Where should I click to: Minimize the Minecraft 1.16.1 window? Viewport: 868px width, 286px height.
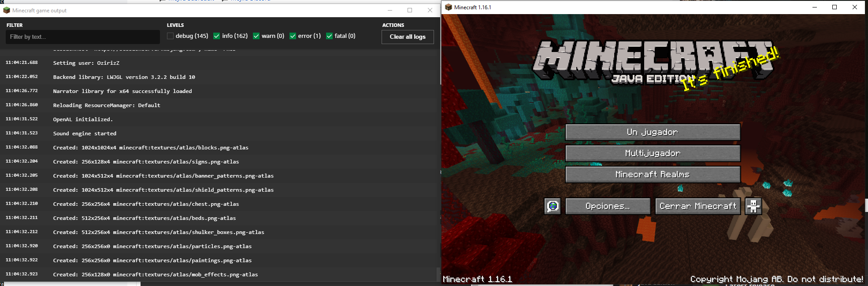pos(815,7)
